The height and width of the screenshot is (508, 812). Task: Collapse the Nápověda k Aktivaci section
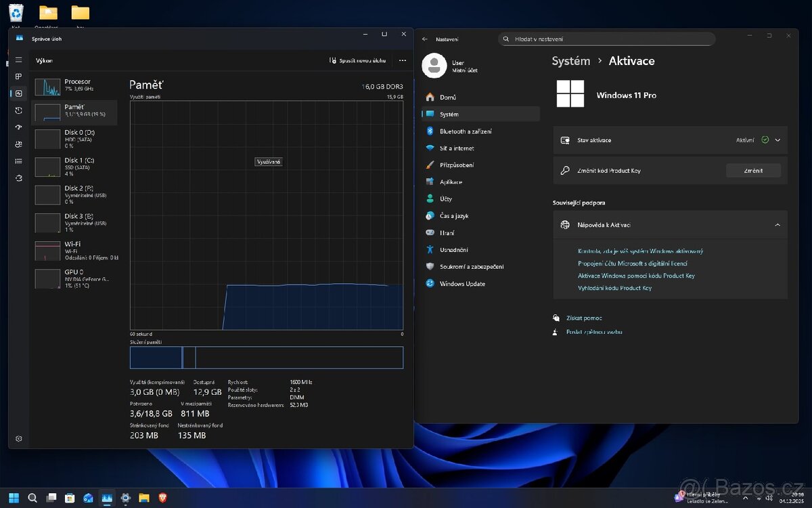pyautogui.click(x=777, y=224)
